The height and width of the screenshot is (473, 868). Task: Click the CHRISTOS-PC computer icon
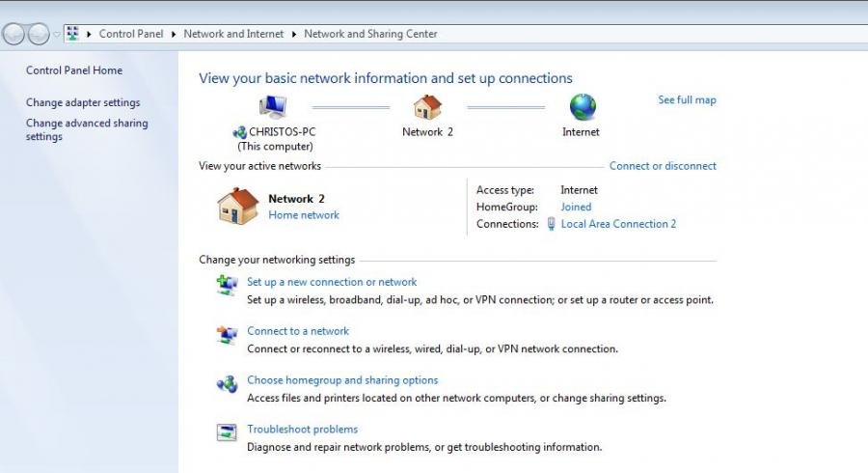click(273, 107)
